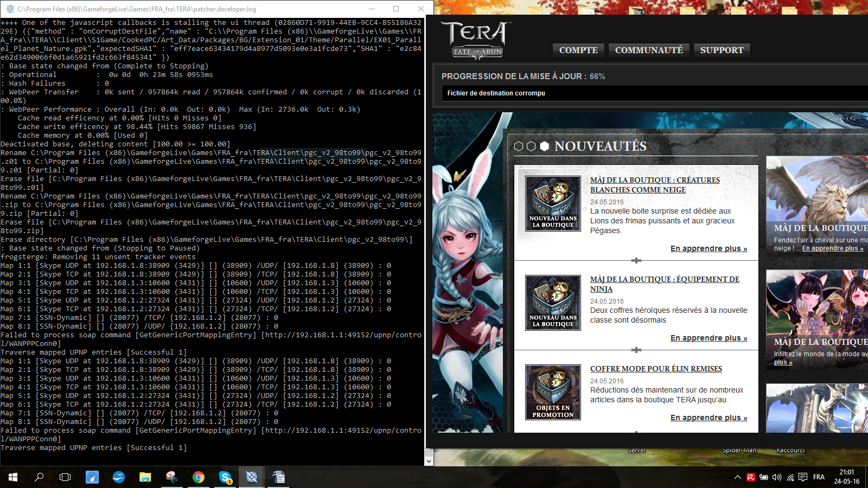Viewport: 868px width, 488px height.
Task: Open the volume control in system tray
Action: 777,477
